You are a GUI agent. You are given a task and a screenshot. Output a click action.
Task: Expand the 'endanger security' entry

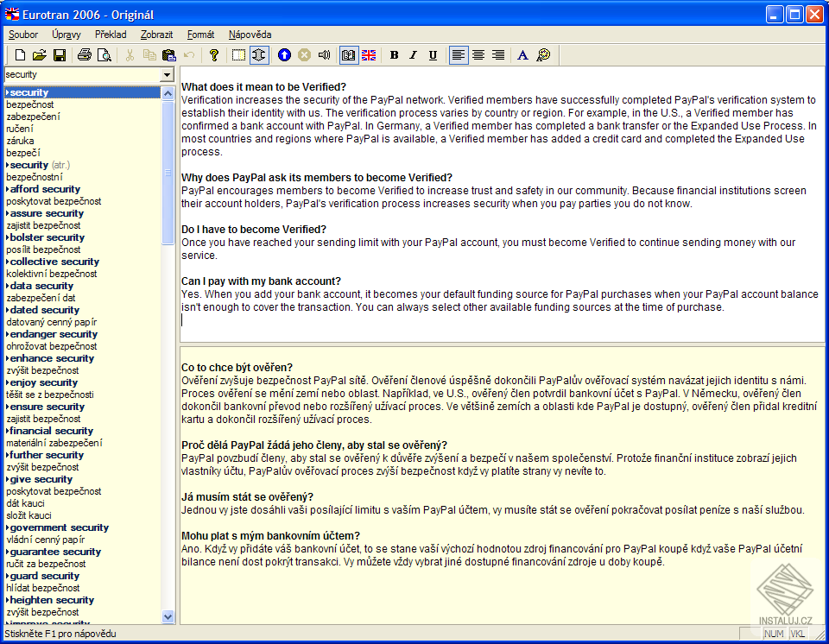[x=8, y=334]
